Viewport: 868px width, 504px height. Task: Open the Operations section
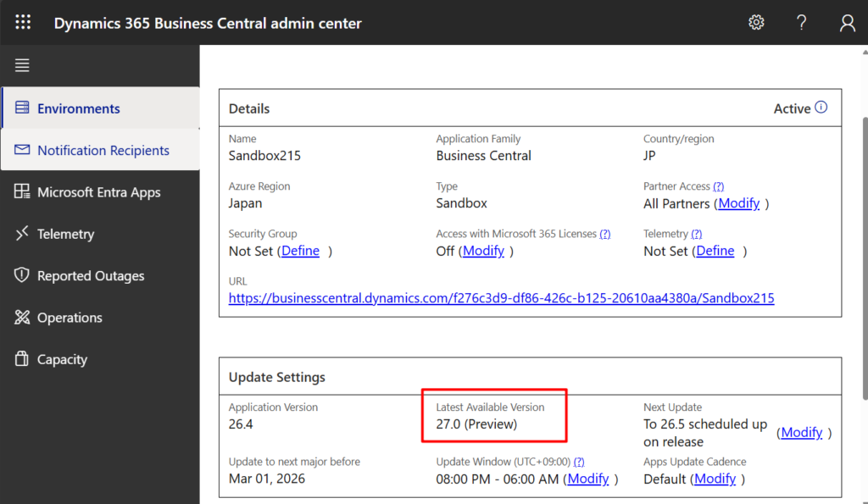70,318
